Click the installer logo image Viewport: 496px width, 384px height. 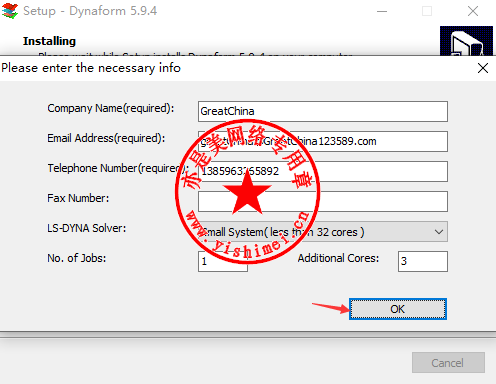(x=466, y=41)
